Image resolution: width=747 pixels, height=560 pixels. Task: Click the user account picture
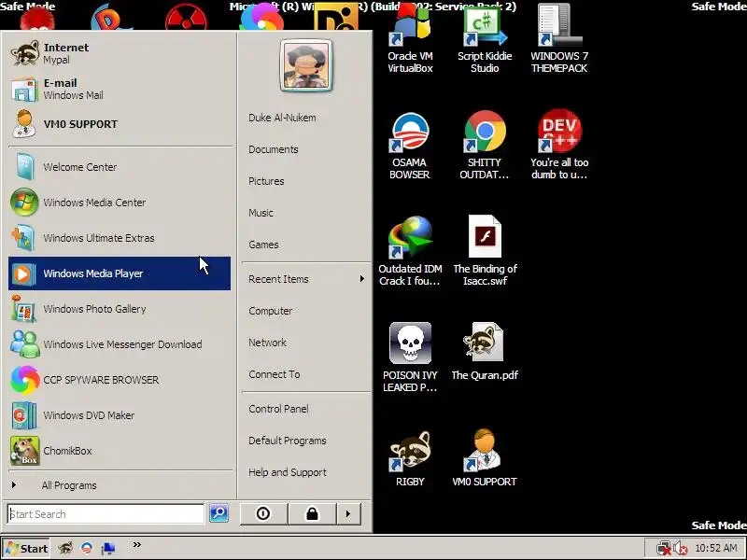(306, 65)
